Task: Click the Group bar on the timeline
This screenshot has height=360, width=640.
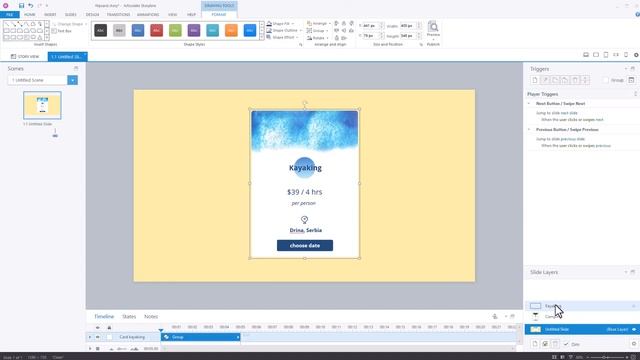Action: pyautogui.click(x=201, y=337)
